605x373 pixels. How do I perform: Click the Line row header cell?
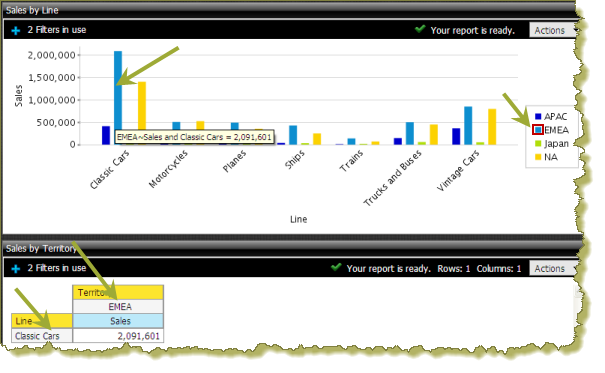[42, 321]
